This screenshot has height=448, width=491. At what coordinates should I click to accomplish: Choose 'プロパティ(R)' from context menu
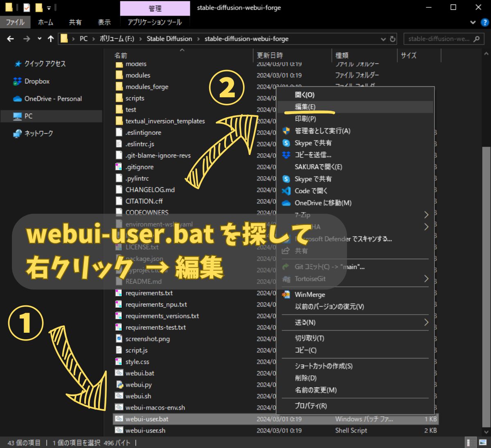tap(311, 406)
